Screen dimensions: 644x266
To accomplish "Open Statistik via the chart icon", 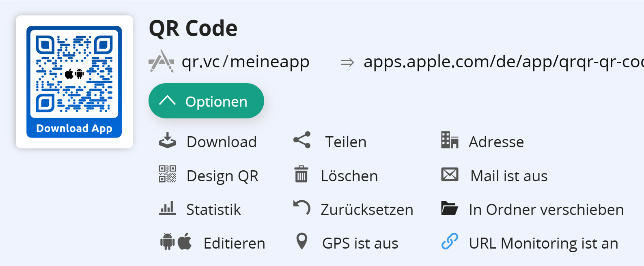I will click(x=167, y=209).
